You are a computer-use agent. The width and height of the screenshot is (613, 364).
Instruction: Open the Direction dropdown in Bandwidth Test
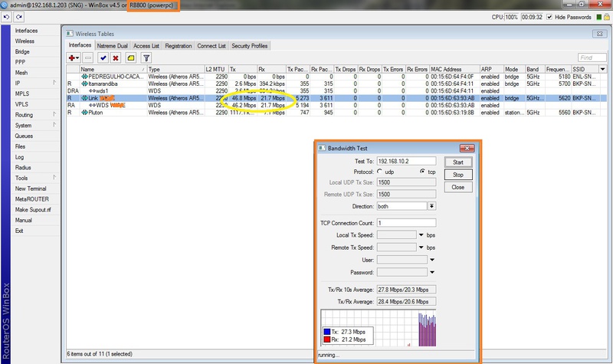[431, 206]
